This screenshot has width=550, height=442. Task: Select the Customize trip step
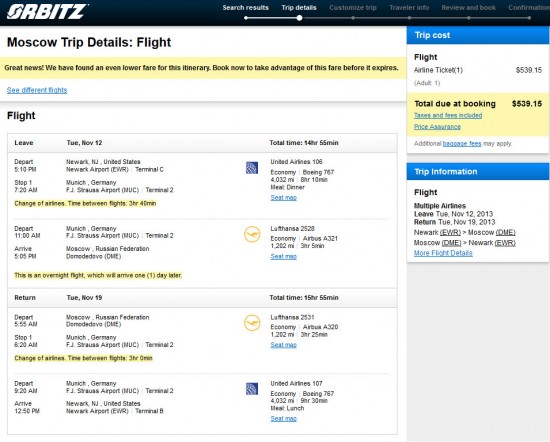(353, 8)
